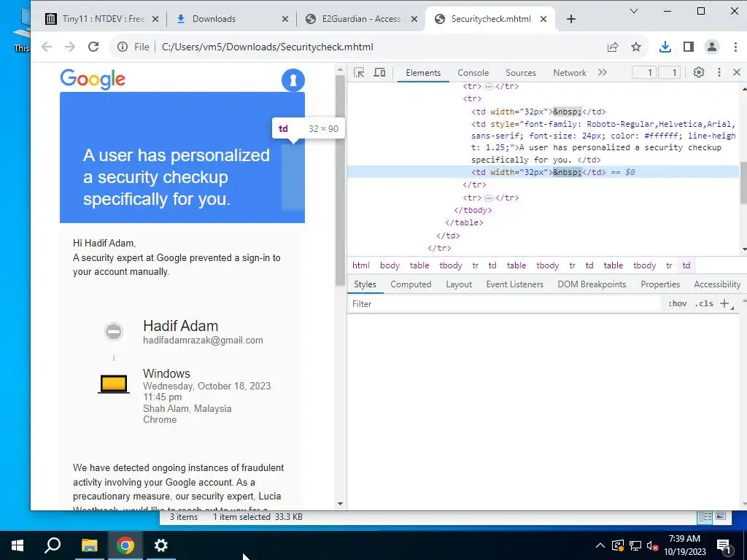Share this page icon
Viewport: 747px width, 560px height.
[613, 47]
